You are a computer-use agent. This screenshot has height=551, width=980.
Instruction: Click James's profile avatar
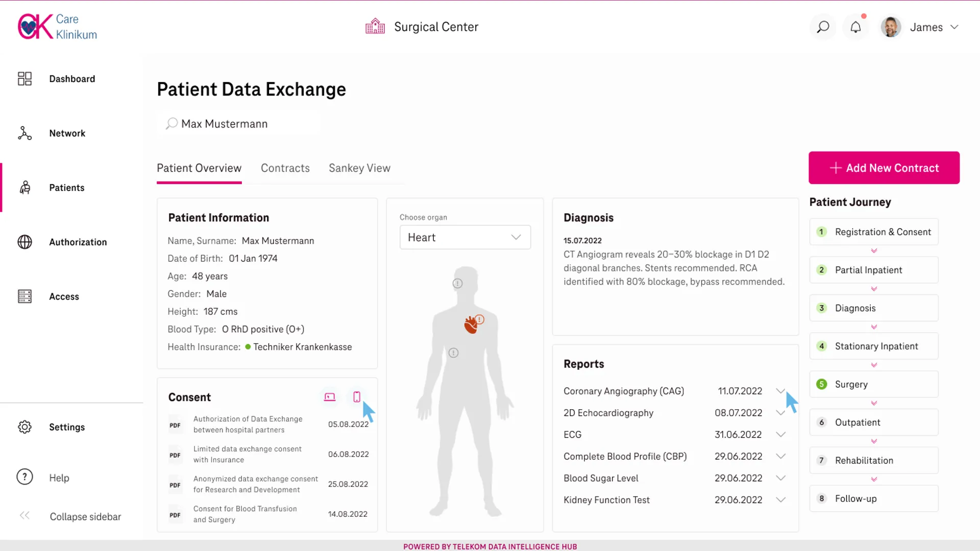(x=891, y=27)
